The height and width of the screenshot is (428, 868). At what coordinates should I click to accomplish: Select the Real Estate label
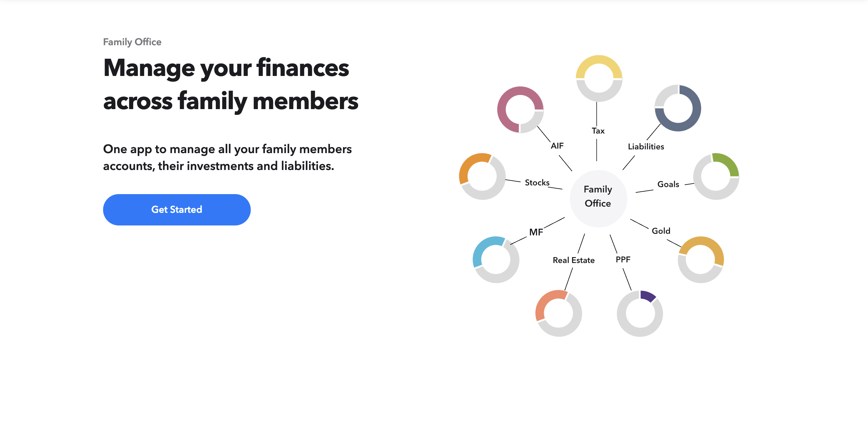(x=574, y=260)
